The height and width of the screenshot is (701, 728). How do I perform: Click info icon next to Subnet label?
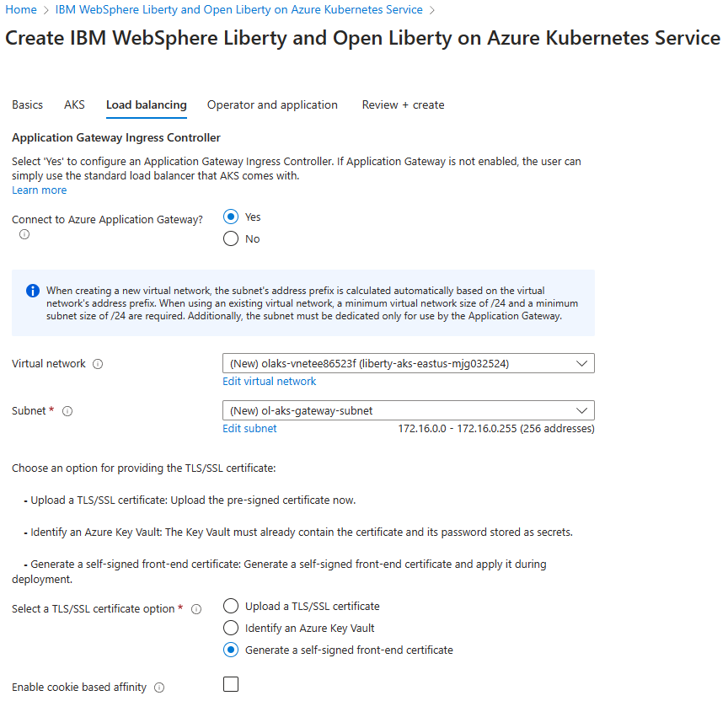67,411
